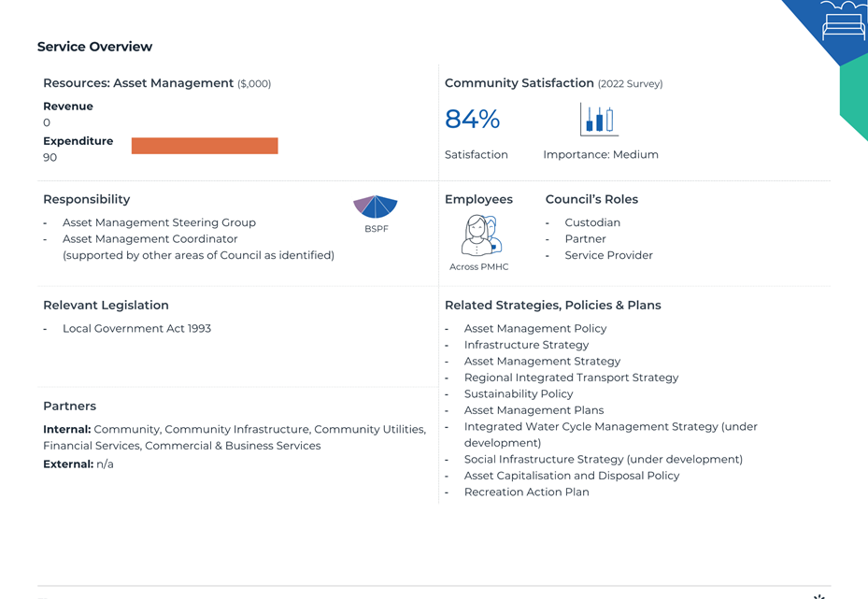Click the Custodian role item
Screen dimensions: 868x599
(592, 222)
